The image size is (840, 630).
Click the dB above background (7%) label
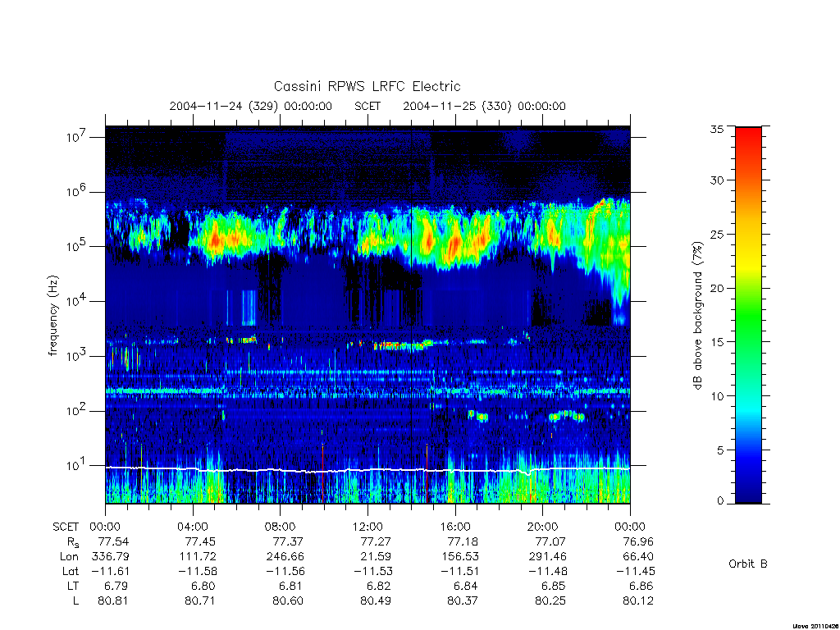tap(697, 316)
